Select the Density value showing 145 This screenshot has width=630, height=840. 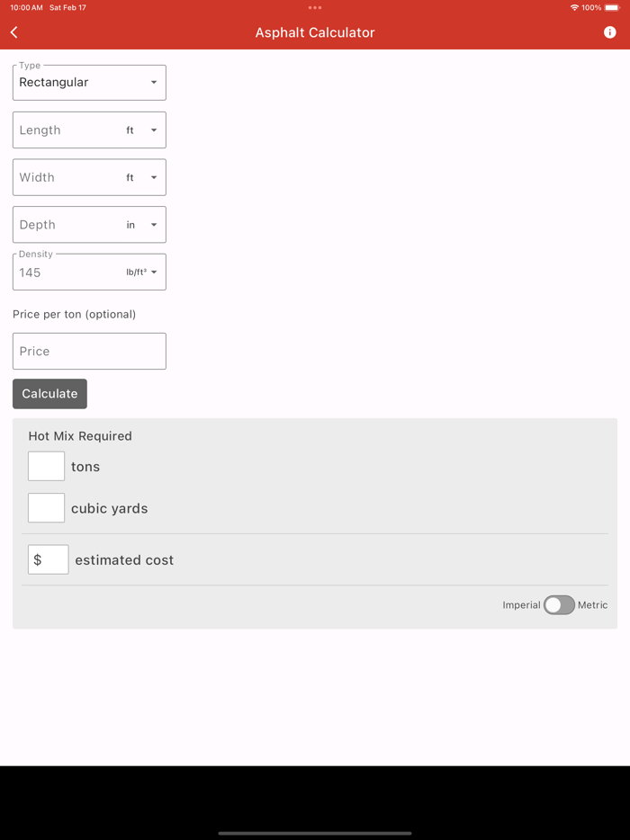click(63, 273)
